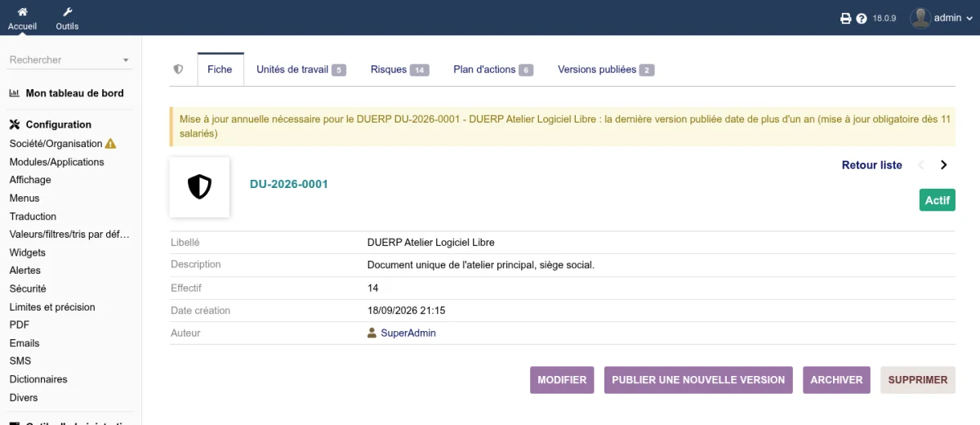Open Modules/Applications settings
This screenshot has width=980, height=425.
coord(57,162)
